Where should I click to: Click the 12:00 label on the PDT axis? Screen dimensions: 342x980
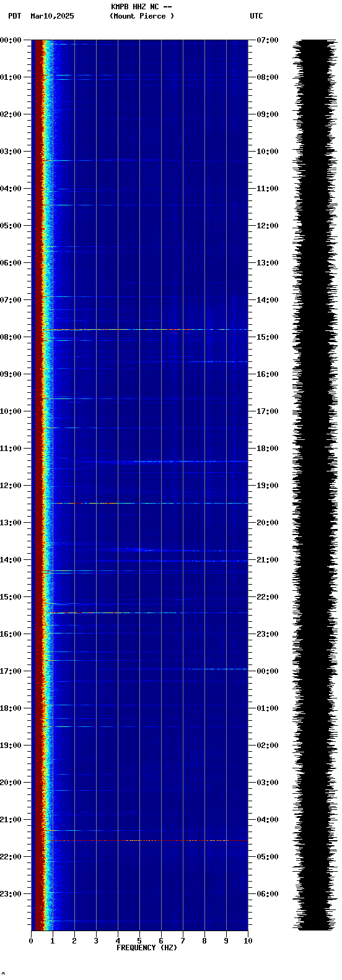11,486
